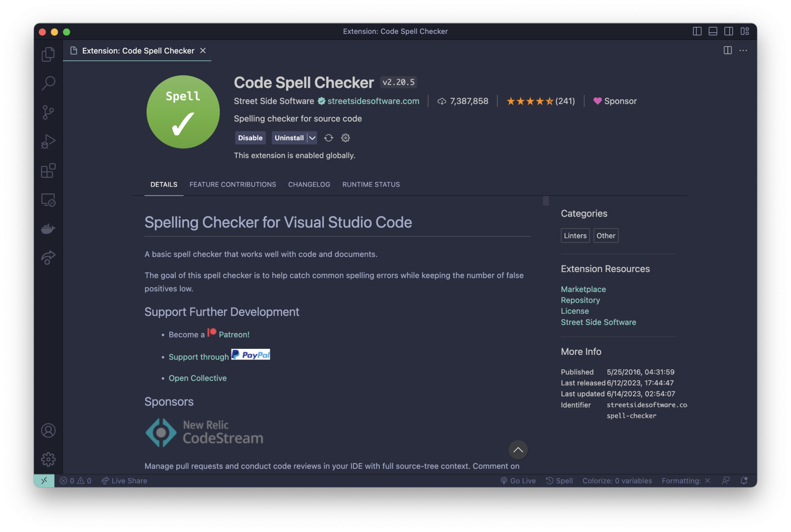The height and width of the screenshot is (532, 791).
Task: Open the Live Share view in activity bar
Action: pos(48,258)
